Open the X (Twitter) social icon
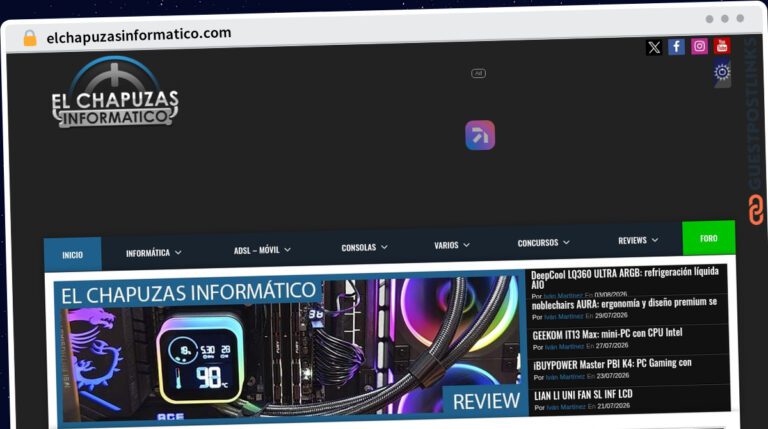The image size is (768, 429). point(654,48)
